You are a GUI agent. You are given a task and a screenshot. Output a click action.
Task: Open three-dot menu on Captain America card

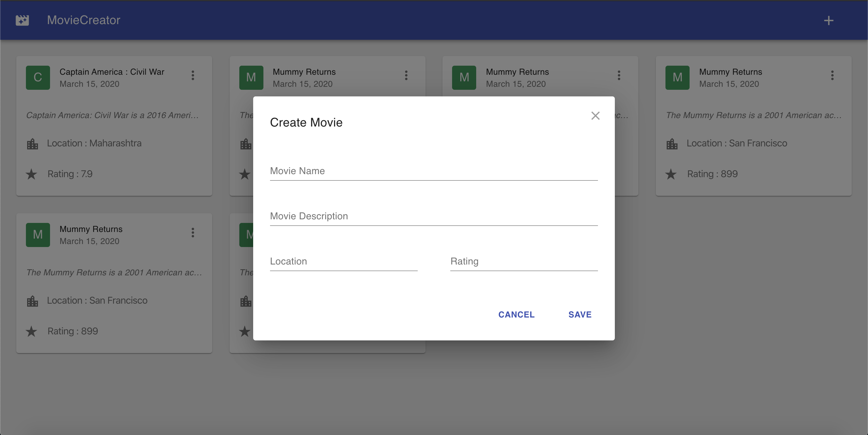click(193, 75)
